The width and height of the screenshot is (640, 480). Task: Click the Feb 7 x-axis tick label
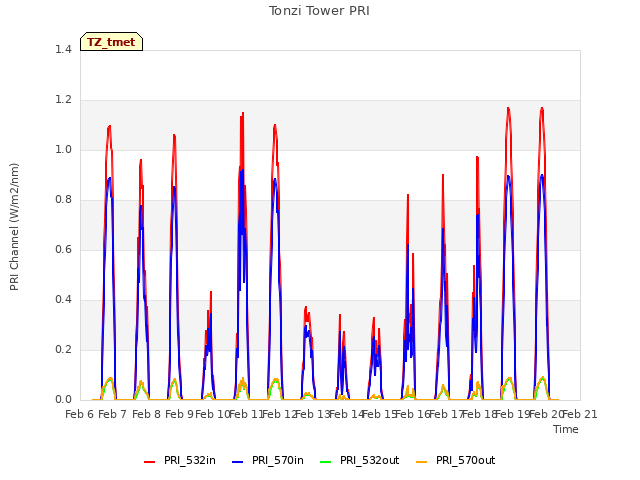[113, 414]
